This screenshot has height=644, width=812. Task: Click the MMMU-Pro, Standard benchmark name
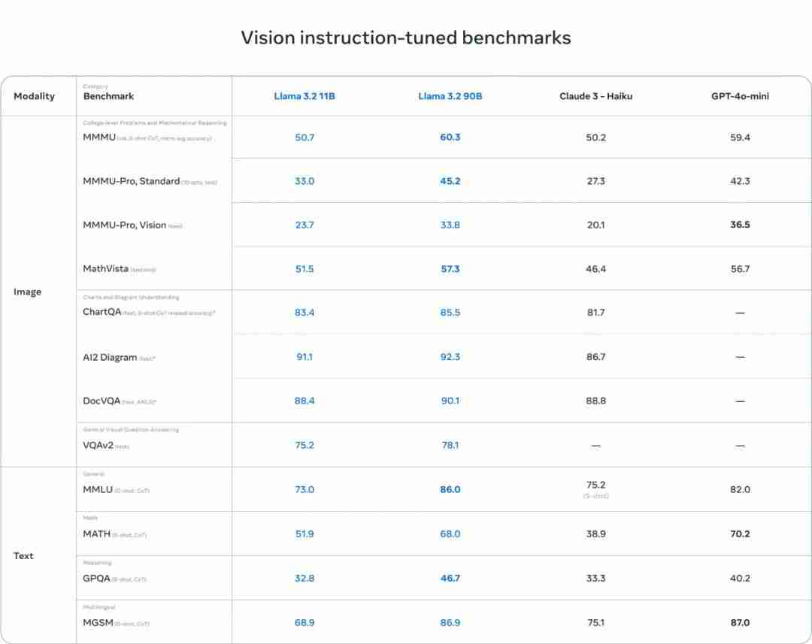tap(132, 181)
